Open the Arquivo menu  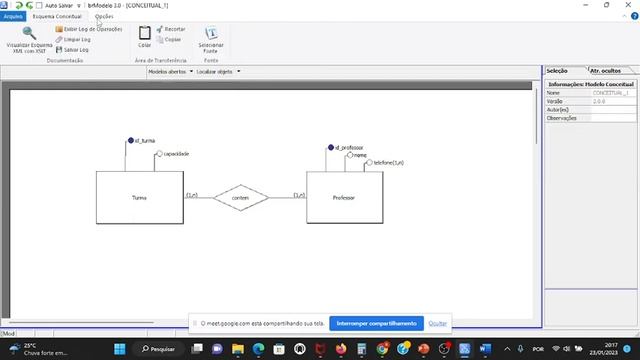[x=13, y=16]
